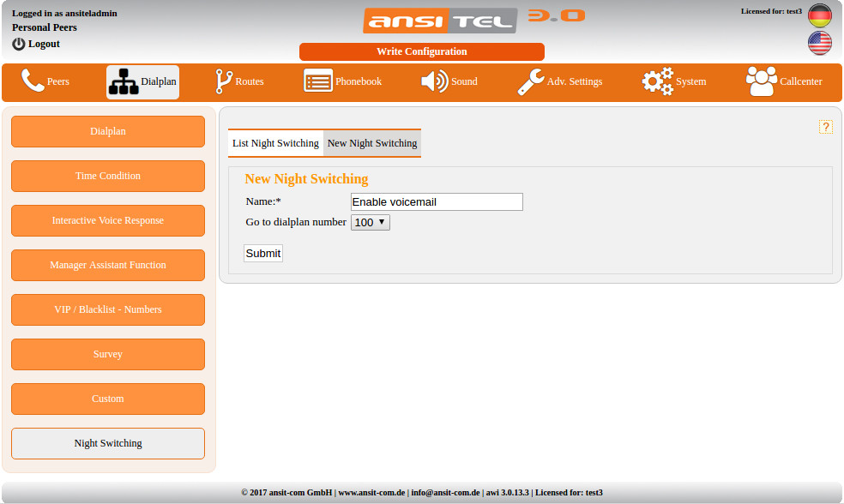Open the Time Condition section
The image size is (844, 504).
(107, 176)
